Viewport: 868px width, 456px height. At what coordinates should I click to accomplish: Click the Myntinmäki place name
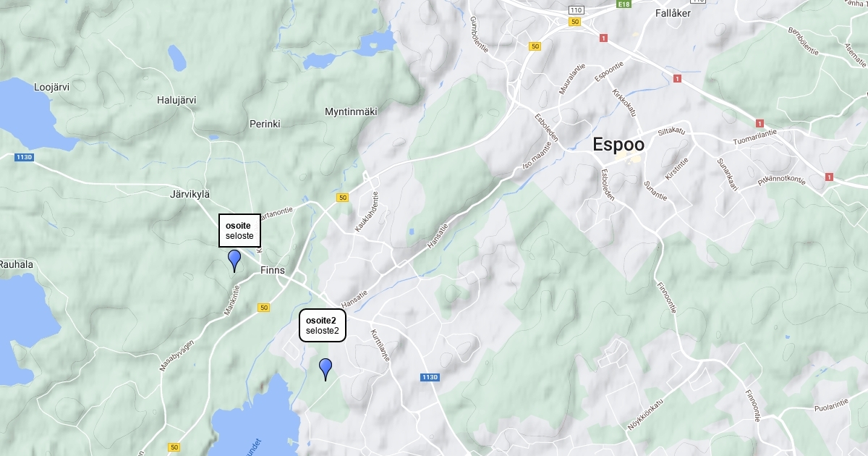pos(352,111)
